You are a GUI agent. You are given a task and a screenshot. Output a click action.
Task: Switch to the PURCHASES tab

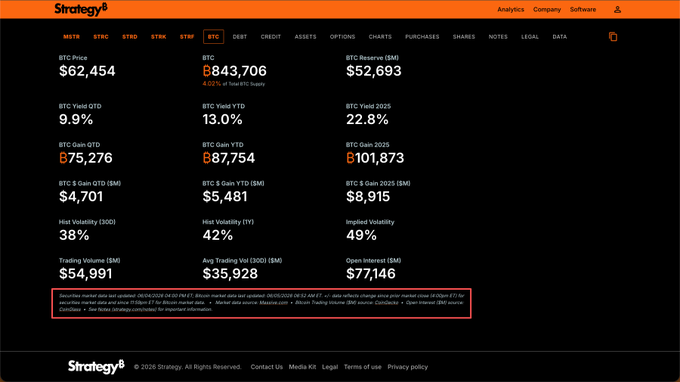(x=422, y=37)
